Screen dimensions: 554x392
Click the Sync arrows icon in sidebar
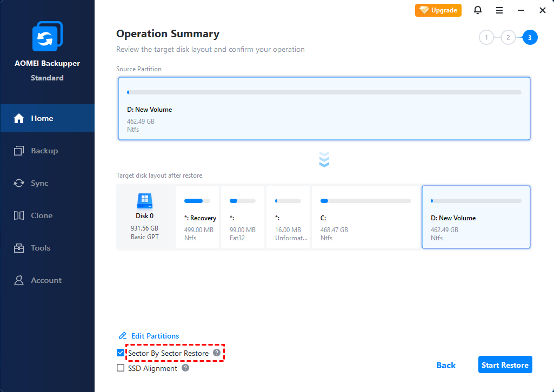pos(19,183)
